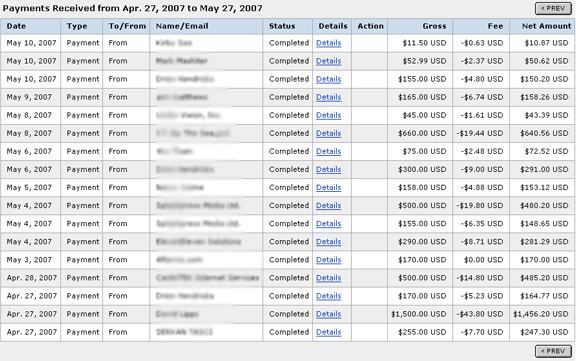Open Details for the May 5, 2007 payment
This screenshot has height=361, width=576.
tap(328, 188)
